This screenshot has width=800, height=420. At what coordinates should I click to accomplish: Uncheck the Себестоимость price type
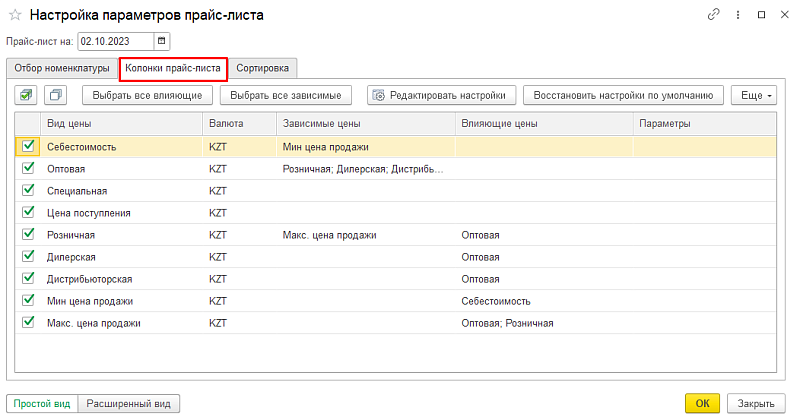coord(28,146)
